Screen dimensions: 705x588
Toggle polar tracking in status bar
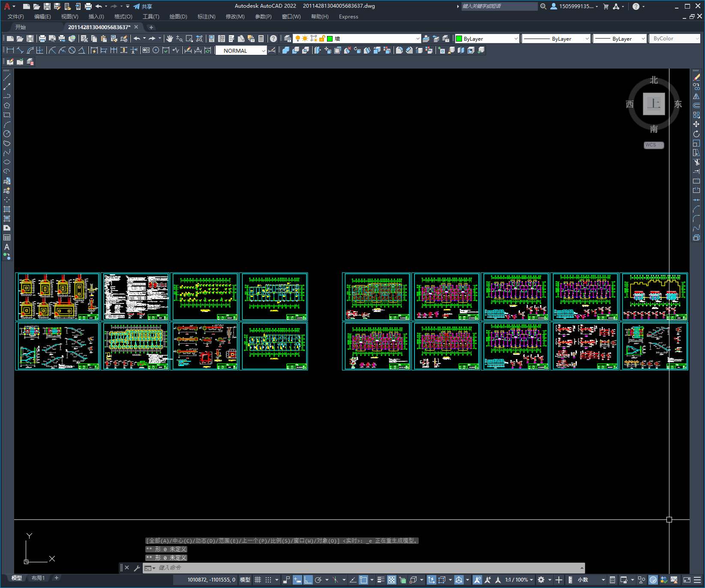click(x=318, y=580)
